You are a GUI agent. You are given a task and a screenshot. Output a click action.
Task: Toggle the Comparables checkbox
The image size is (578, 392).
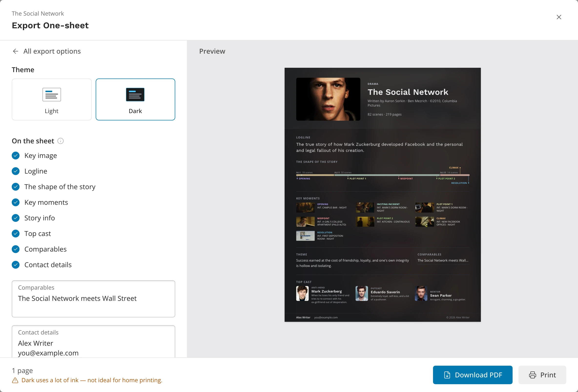(x=16, y=249)
